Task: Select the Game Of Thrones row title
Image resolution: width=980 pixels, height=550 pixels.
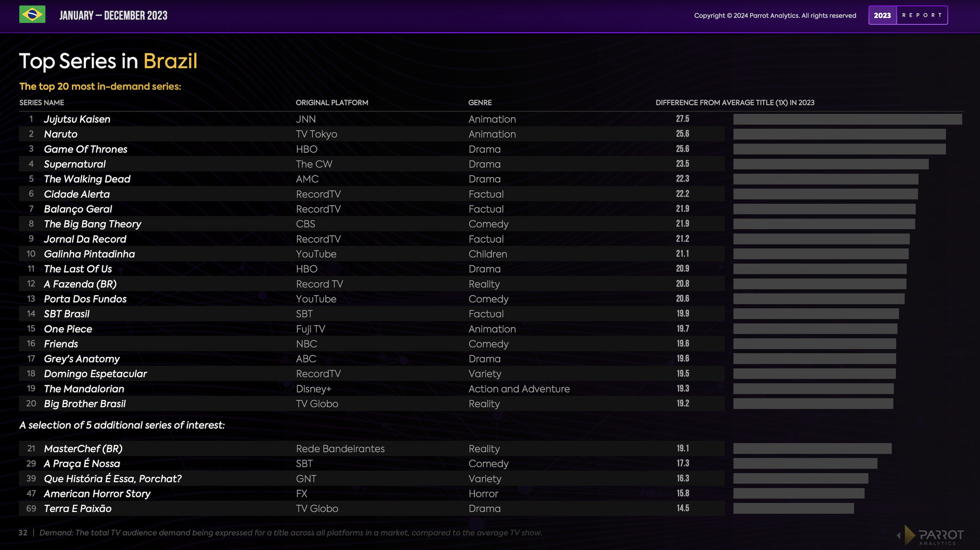Action: (x=86, y=149)
